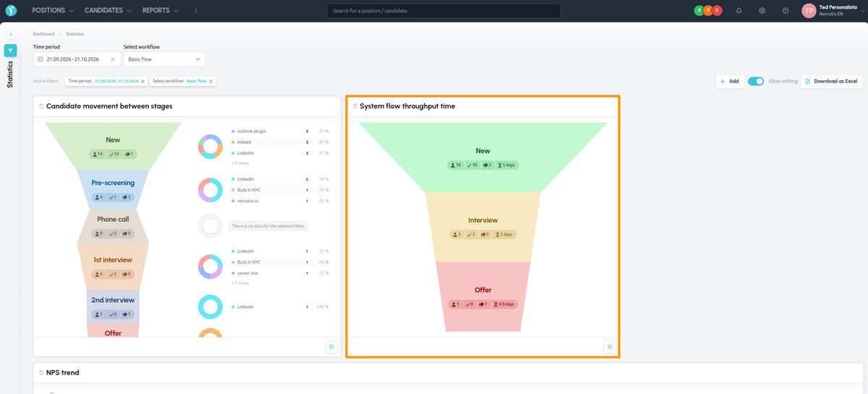Open settings of Candidate movement widget
This screenshot has width=868, height=394.
coord(331,347)
